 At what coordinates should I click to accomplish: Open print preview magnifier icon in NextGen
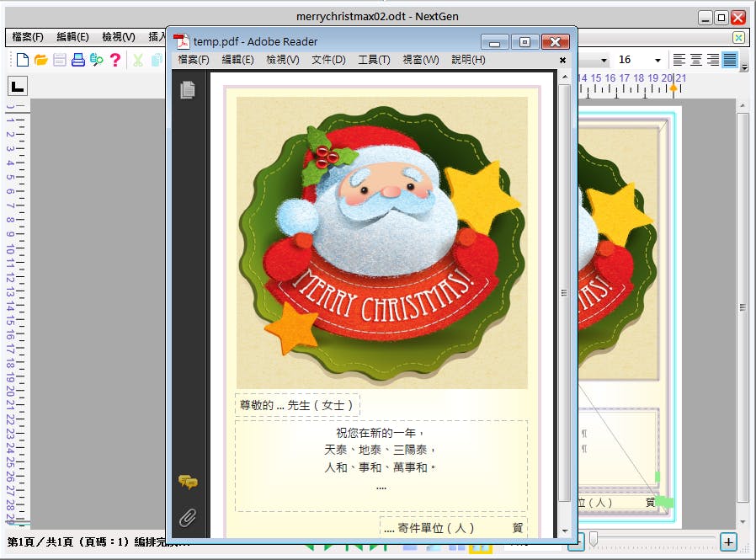pyautogui.click(x=97, y=60)
